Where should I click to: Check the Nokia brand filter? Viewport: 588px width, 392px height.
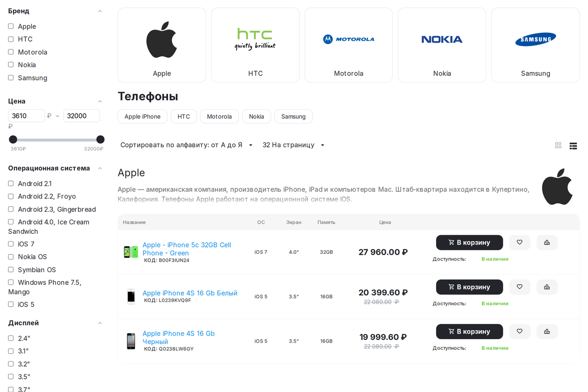(x=11, y=65)
